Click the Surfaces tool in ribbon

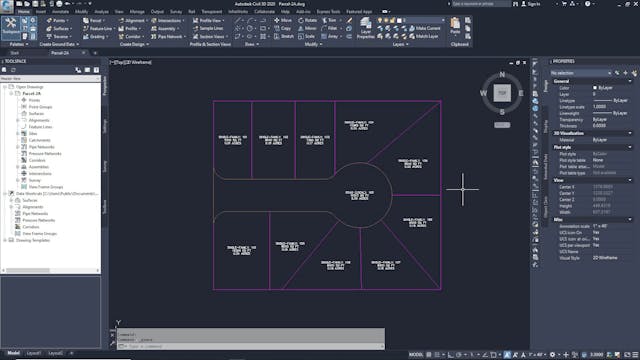tap(58, 29)
